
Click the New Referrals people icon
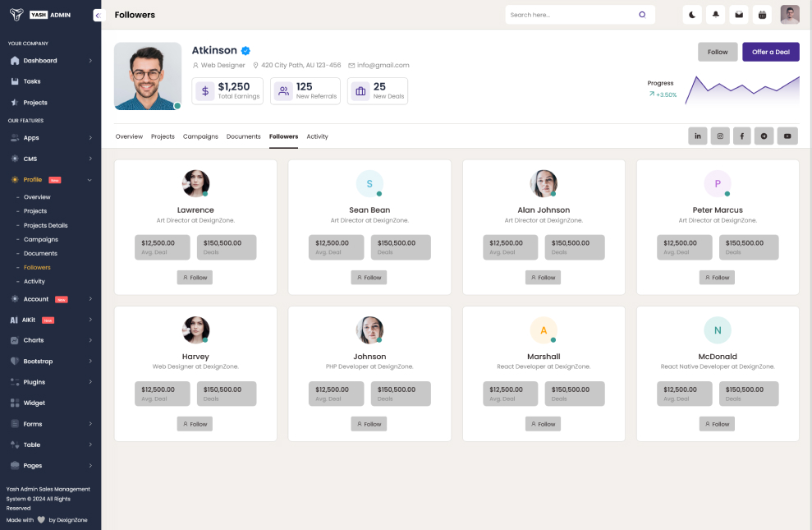click(x=283, y=91)
